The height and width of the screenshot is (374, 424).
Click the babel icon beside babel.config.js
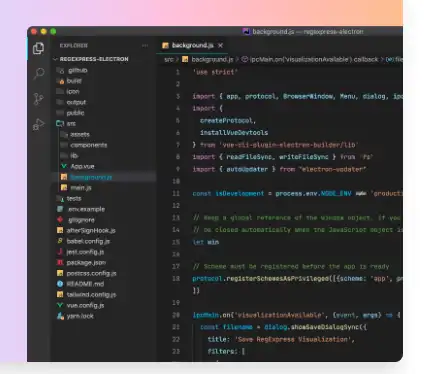60,241
